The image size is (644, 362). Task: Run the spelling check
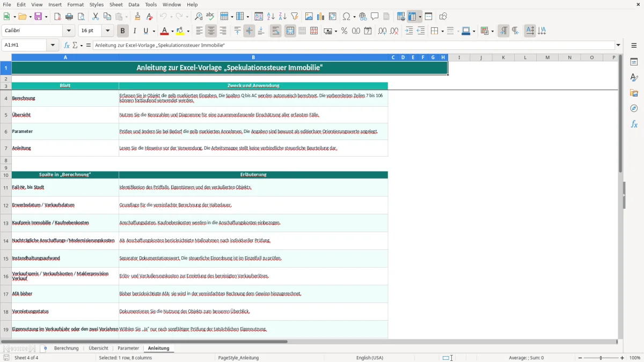click(210, 17)
